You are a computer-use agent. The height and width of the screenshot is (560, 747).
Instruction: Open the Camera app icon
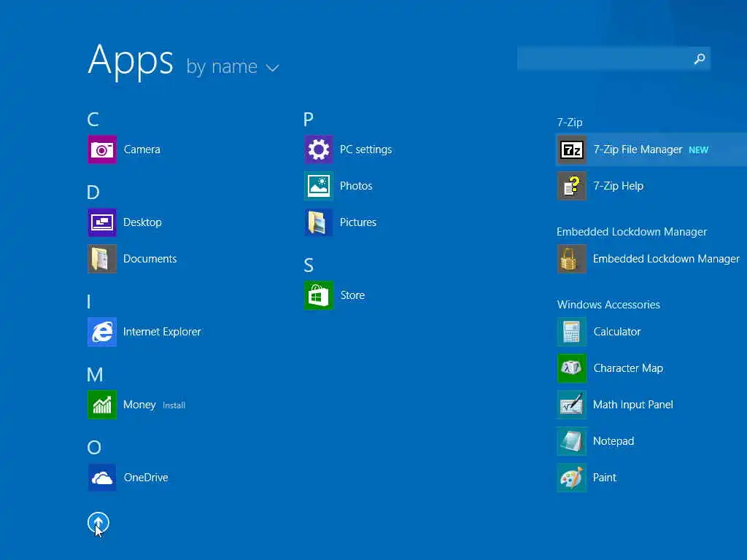pyautogui.click(x=102, y=149)
